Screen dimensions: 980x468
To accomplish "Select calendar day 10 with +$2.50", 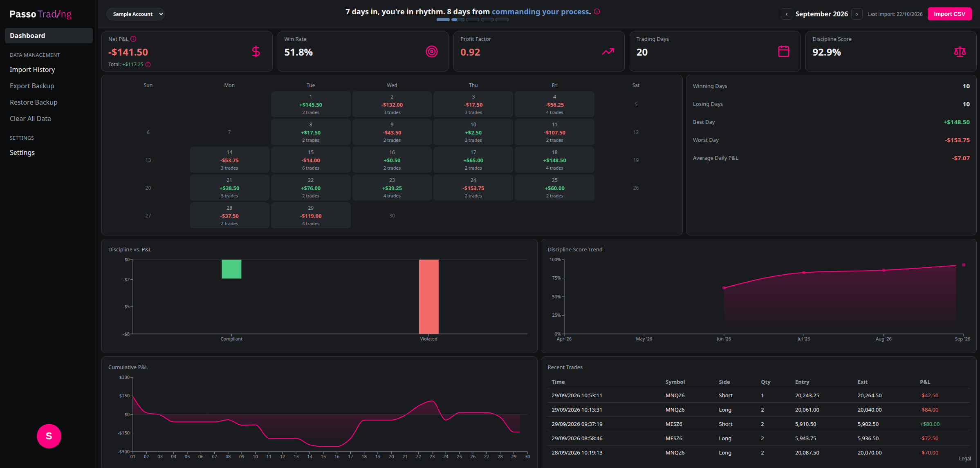I will (x=473, y=132).
